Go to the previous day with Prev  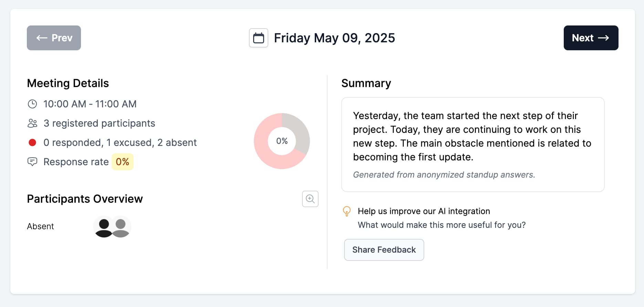pos(54,38)
